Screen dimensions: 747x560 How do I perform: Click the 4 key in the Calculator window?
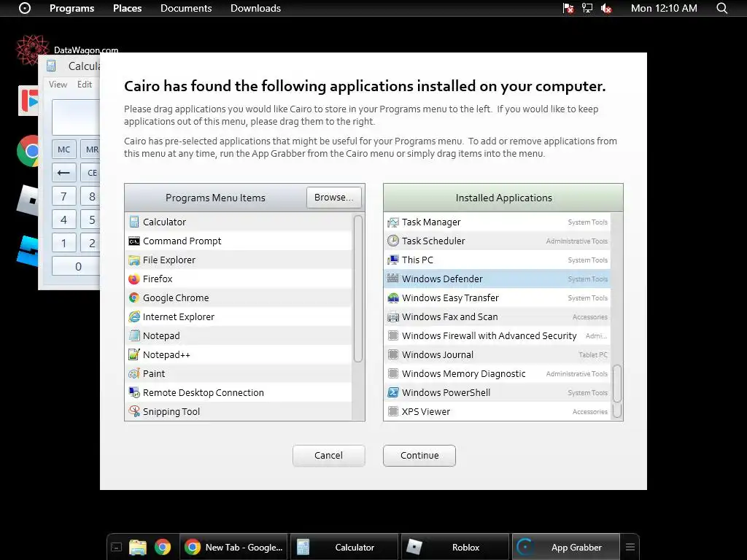64,219
